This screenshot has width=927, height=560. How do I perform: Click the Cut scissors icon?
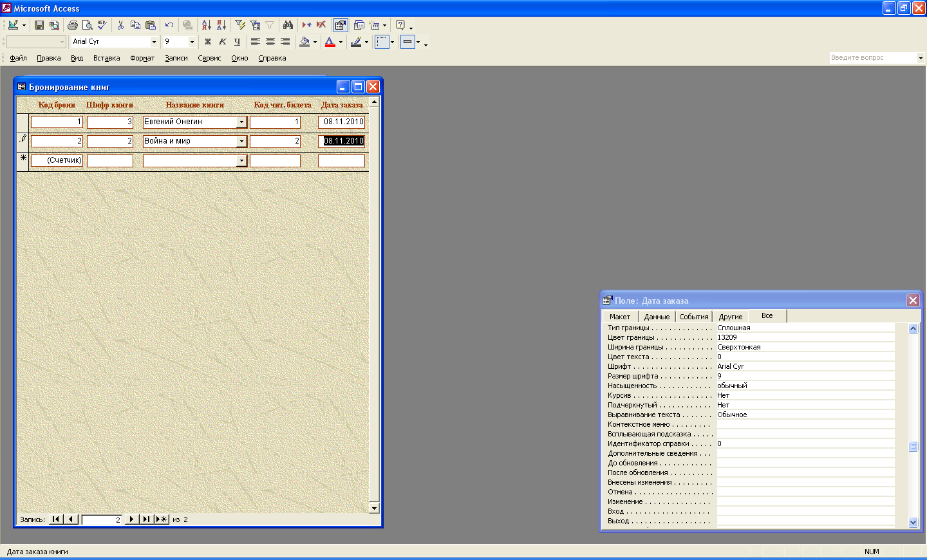click(x=120, y=25)
